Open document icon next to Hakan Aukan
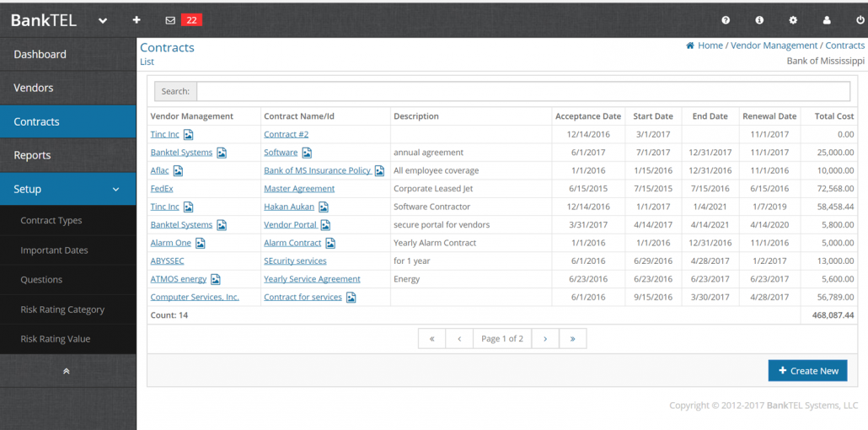Image resolution: width=868 pixels, height=430 pixels. tap(324, 207)
